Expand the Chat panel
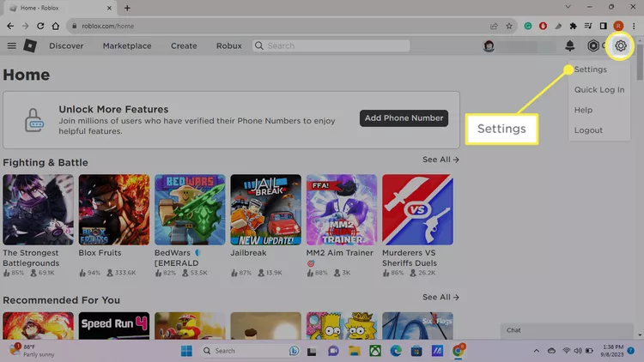Viewport: 644px width, 362px height. pyautogui.click(x=567, y=329)
